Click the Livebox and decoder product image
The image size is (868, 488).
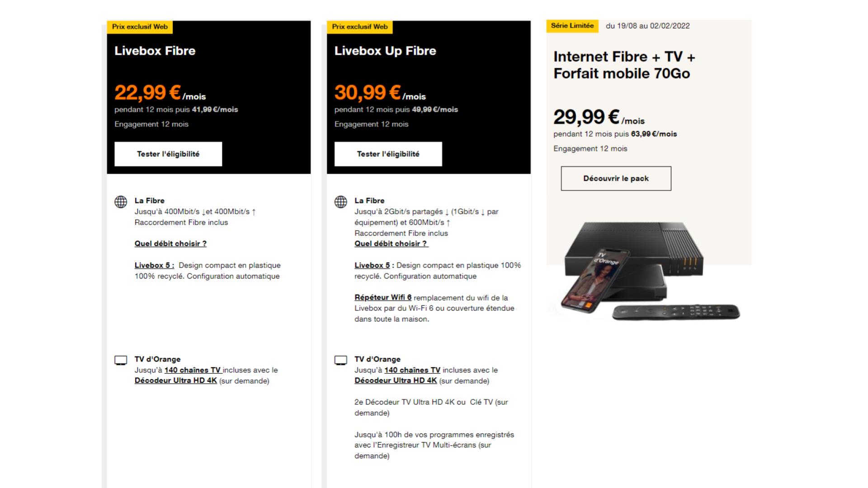click(x=650, y=271)
